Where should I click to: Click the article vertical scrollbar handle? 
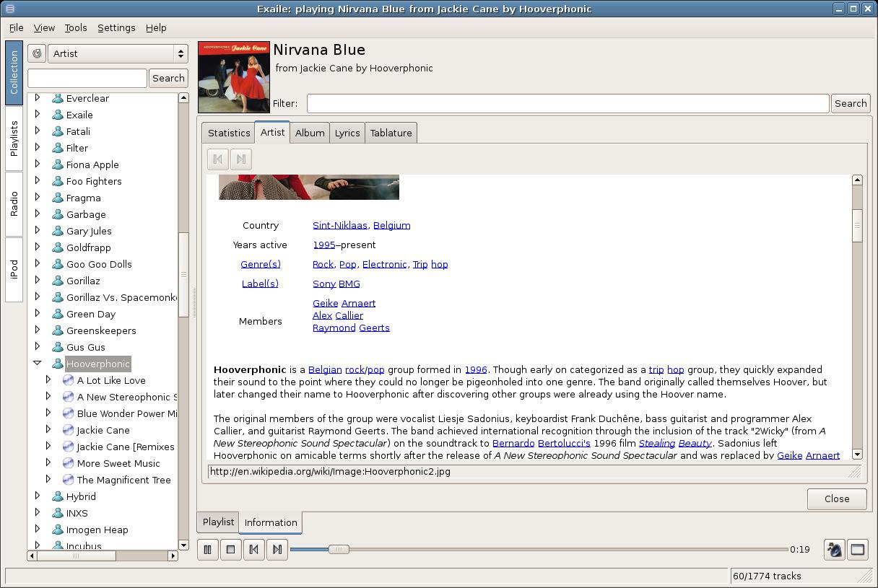(x=857, y=225)
